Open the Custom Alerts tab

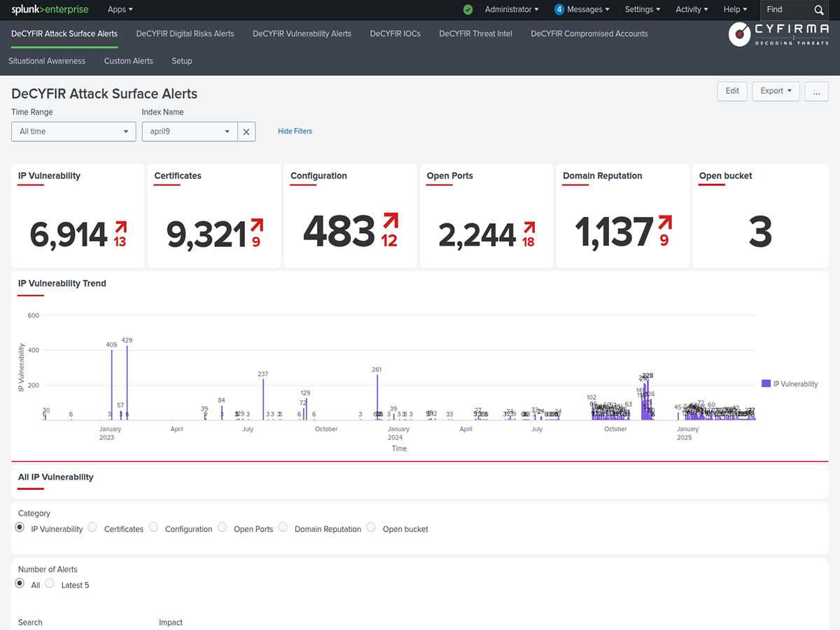coord(128,61)
